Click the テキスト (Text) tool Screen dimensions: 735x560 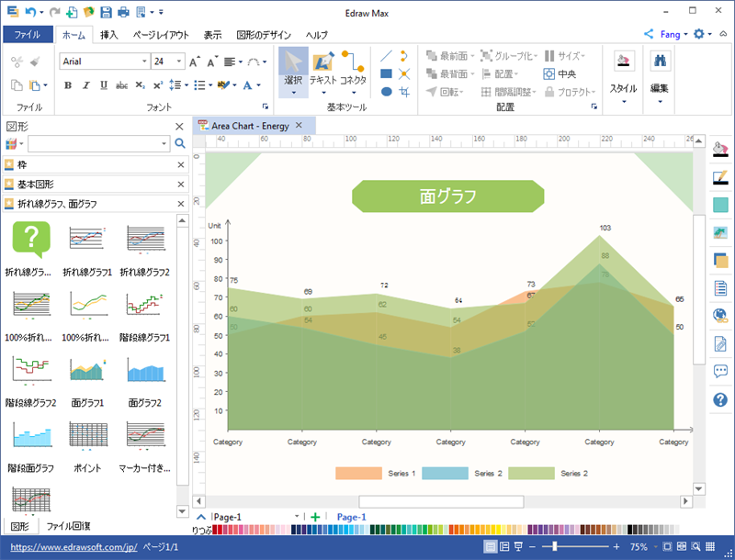tap(322, 67)
